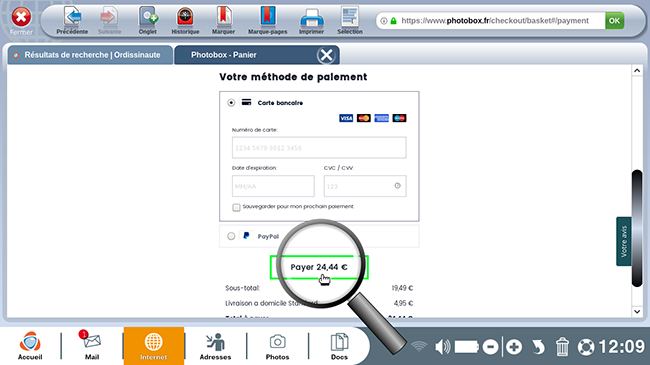Click the lock icon in address bar

coord(393,21)
